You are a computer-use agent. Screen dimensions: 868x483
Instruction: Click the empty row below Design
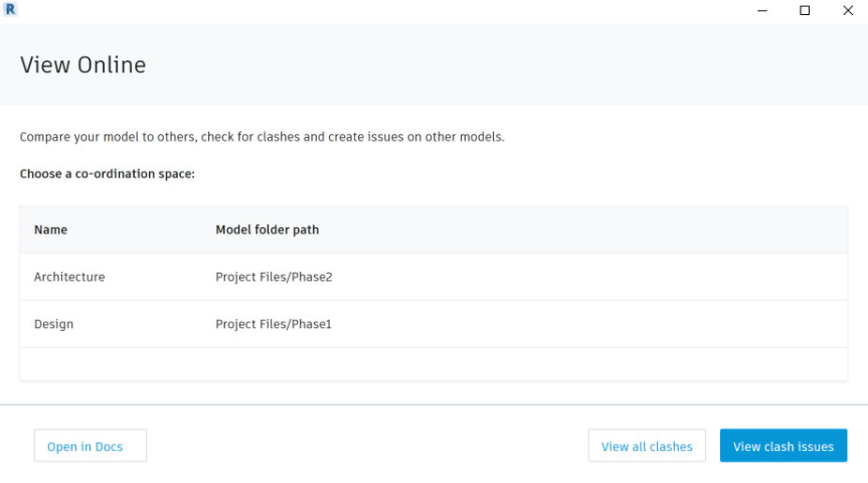click(x=433, y=364)
